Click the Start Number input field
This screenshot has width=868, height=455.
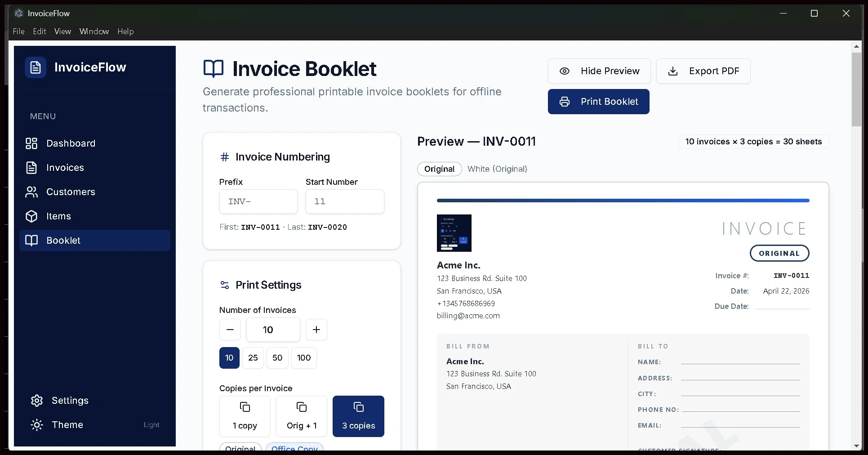coord(344,201)
